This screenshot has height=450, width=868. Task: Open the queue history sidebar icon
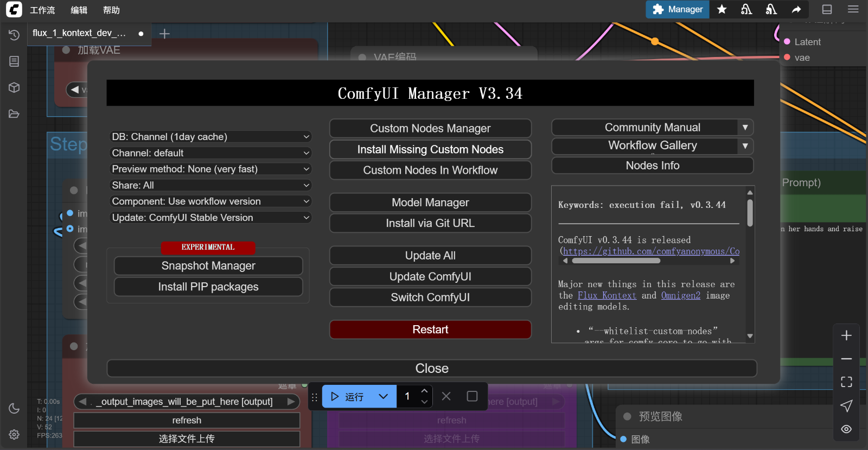14,35
